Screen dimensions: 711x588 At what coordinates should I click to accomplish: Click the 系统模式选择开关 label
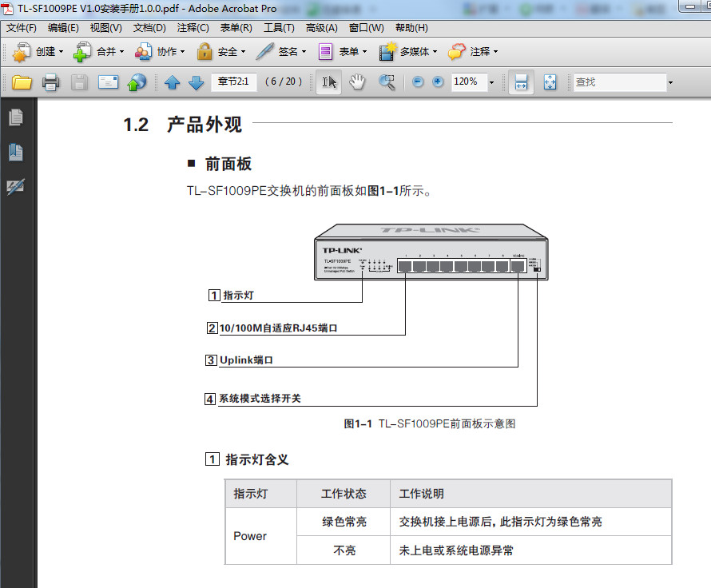click(x=260, y=399)
